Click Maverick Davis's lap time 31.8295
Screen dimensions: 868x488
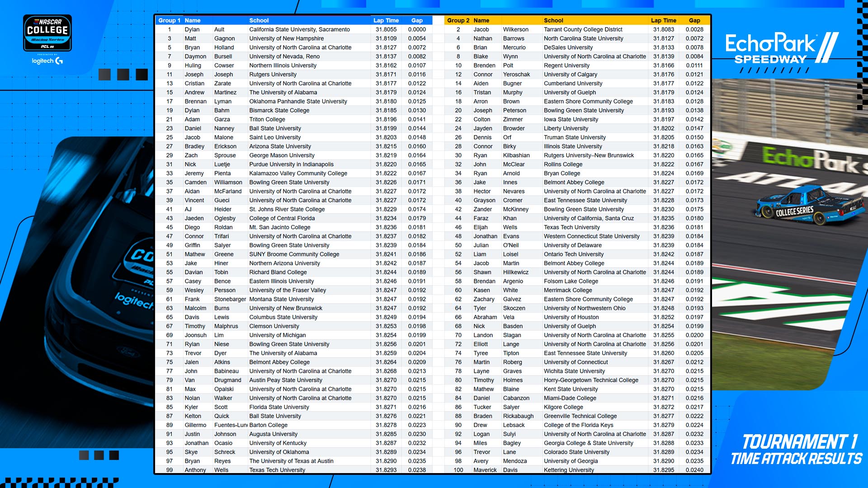(664, 470)
